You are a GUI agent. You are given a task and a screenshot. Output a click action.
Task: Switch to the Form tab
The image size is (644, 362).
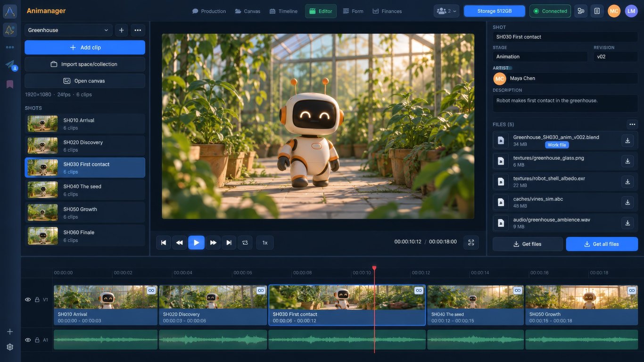pyautogui.click(x=353, y=11)
